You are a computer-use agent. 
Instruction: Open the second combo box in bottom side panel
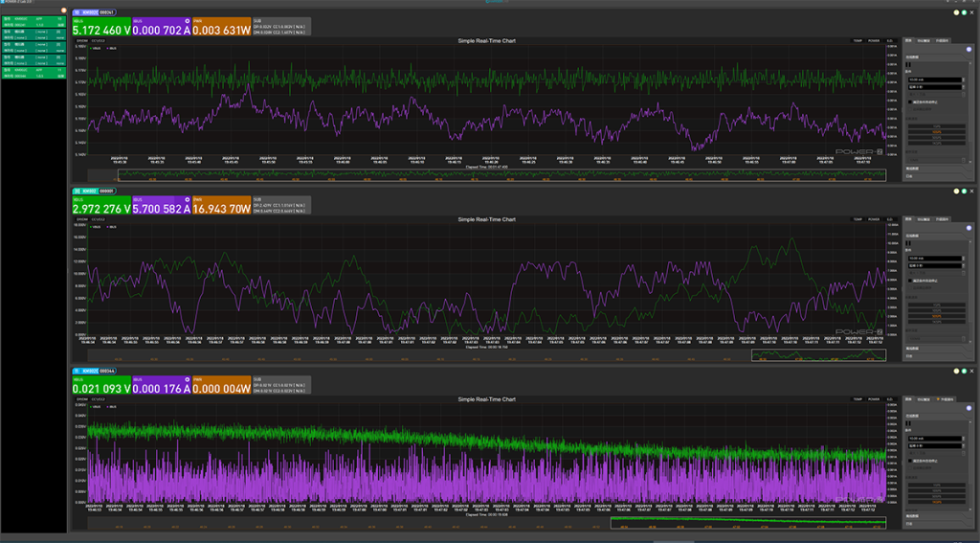click(936, 445)
